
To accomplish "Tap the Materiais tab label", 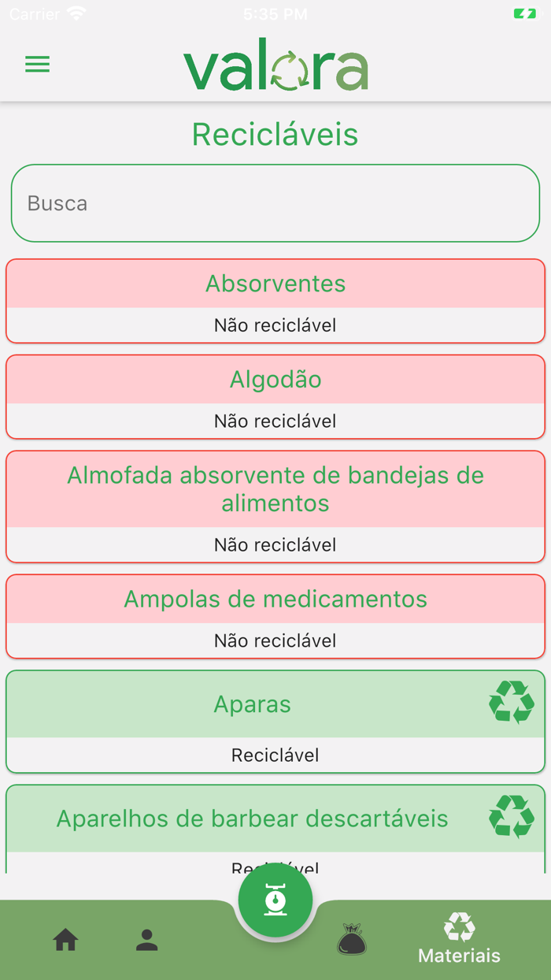I will tap(459, 955).
